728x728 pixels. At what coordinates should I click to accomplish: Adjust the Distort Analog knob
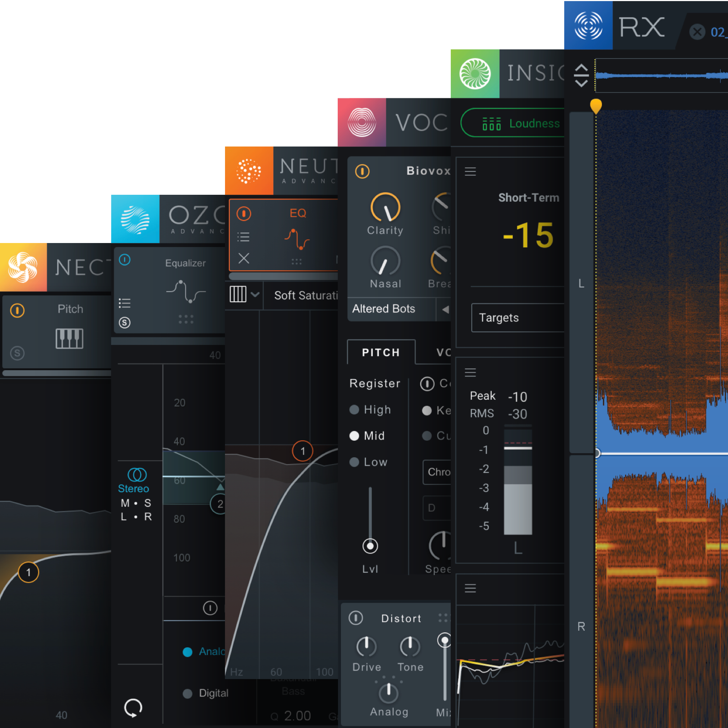pyautogui.click(x=388, y=693)
